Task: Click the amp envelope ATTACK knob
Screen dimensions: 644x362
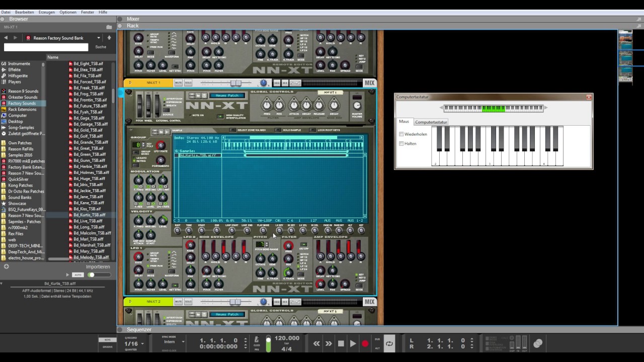Action: coord(294,105)
